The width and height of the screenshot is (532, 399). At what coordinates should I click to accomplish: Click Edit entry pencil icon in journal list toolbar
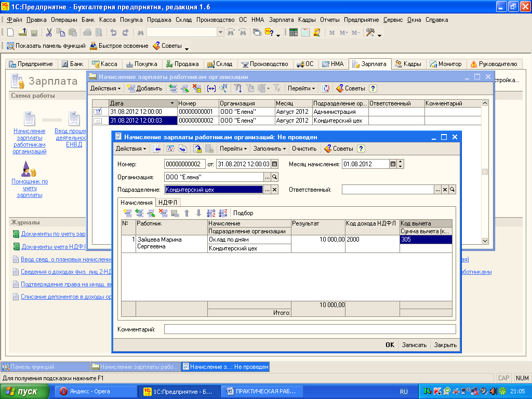(185, 88)
